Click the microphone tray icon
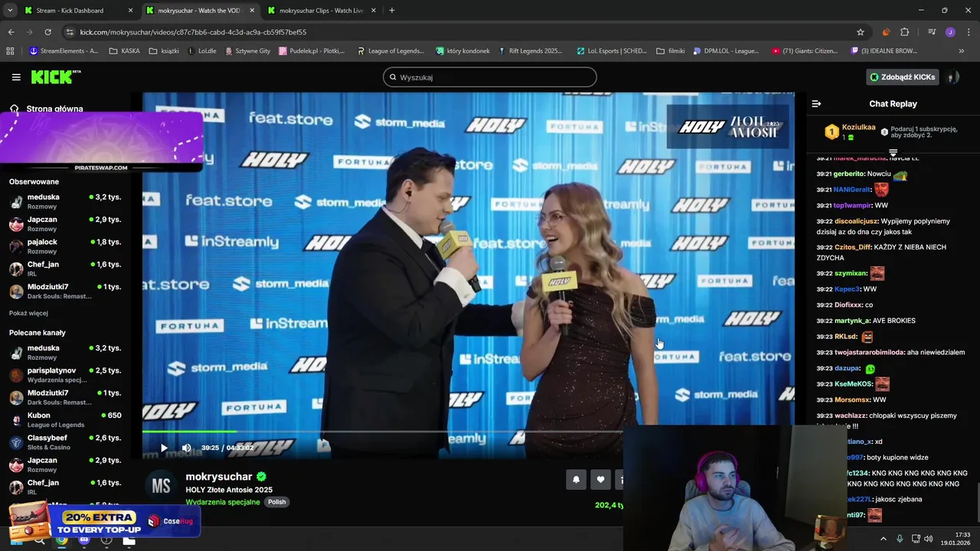Screen dimensions: 980x551 [x=900, y=539]
